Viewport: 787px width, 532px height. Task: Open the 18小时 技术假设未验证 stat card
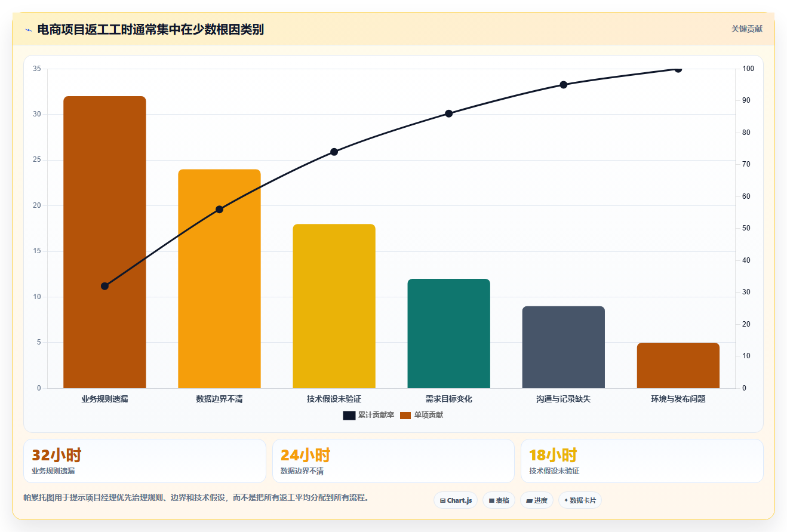click(x=642, y=461)
